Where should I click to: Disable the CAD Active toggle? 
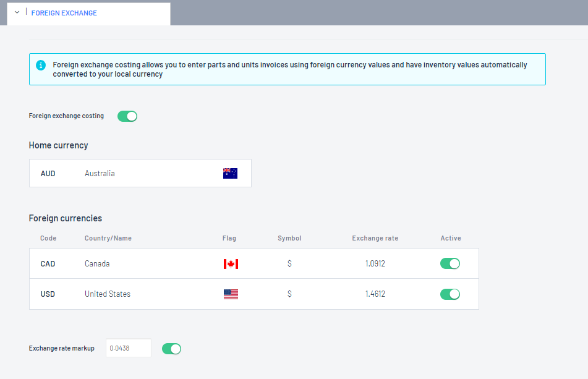pos(450,263)
